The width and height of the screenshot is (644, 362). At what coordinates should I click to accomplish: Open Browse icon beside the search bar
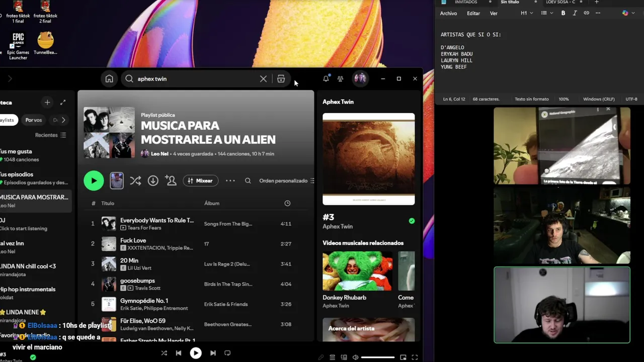coord(281,79)
